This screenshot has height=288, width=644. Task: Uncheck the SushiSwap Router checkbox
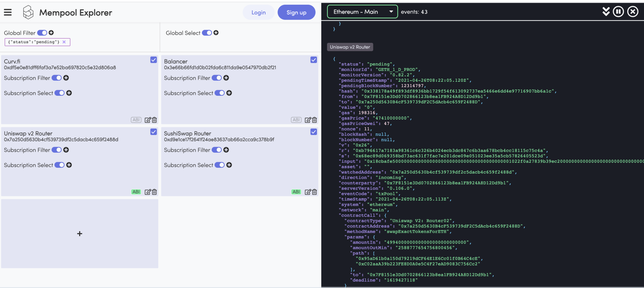pyautogui.click(x=314, y=132)
